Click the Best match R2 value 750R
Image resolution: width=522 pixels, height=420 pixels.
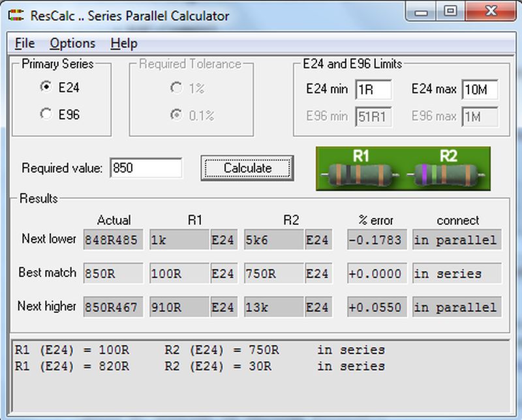[x=274, y=273]
